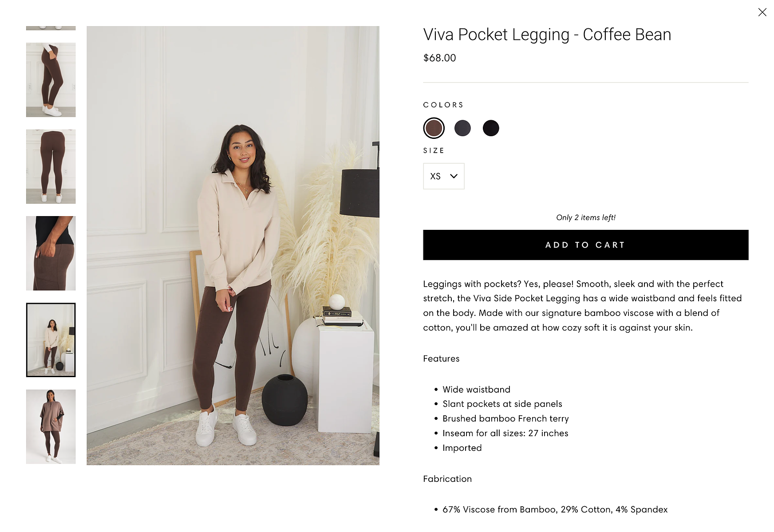Click the partially hidden top thumbnail
774x532 pixels.
(x=51, y=28)
